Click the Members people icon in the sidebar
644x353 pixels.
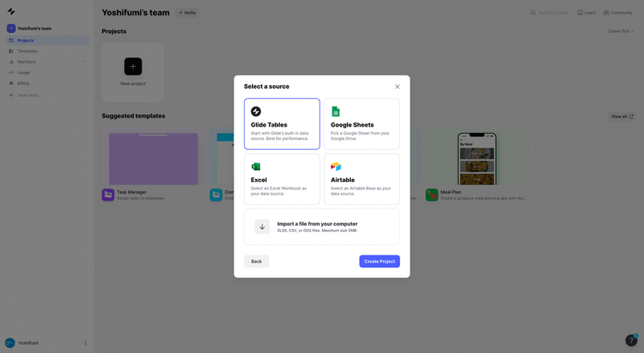point(11,62)
